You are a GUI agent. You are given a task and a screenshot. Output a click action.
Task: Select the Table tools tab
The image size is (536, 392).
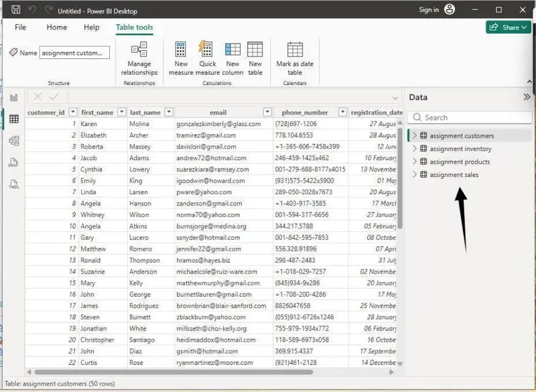[x=135, y=27]
